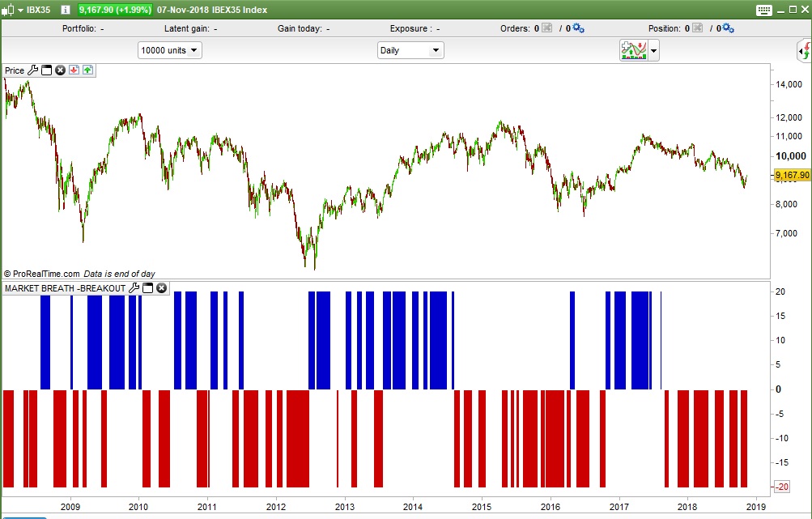Close the Price panel with X icon
Viewport: 812px width, 519px height.
60,70
